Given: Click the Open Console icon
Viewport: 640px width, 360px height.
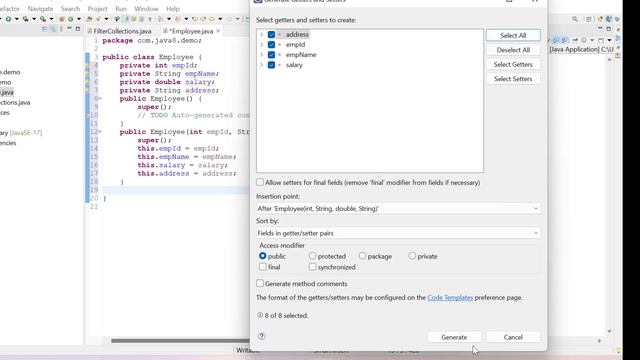Looking at the screenshot, I should [x=601, y=40].
